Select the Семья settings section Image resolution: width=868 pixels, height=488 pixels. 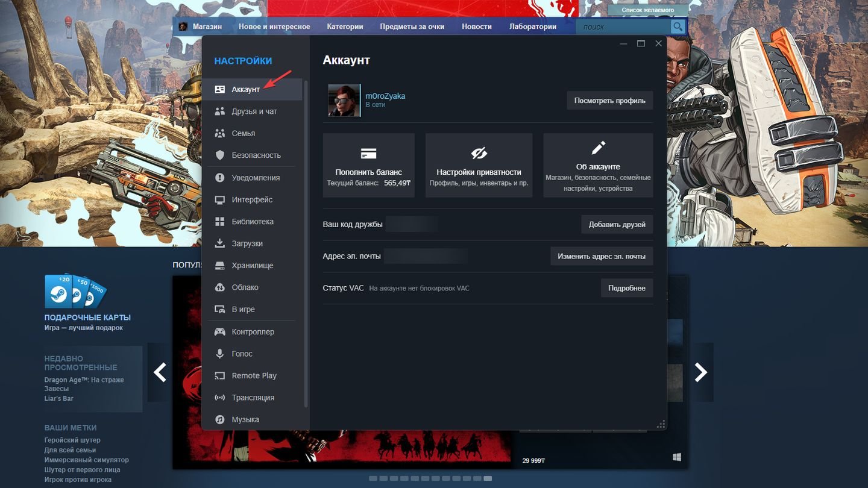(252, 133)
